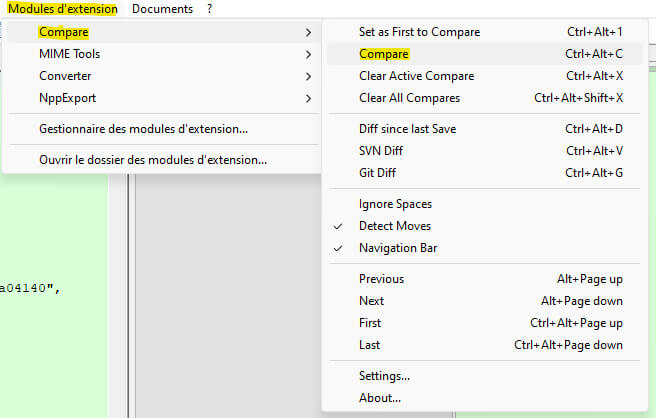Choose Clear Active Compare
This screenshot has width=656, height=418.
(416, 76)
